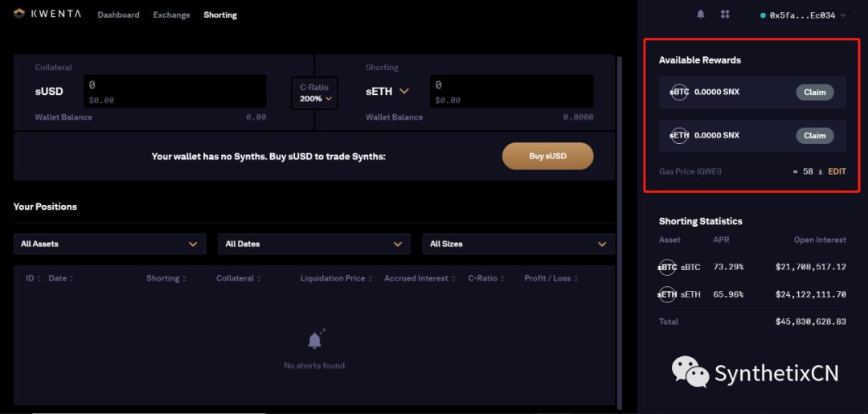The image size is (868, 414).
Task: Expand the All Assets filter dropdown
Action: (x=109, y=244)
